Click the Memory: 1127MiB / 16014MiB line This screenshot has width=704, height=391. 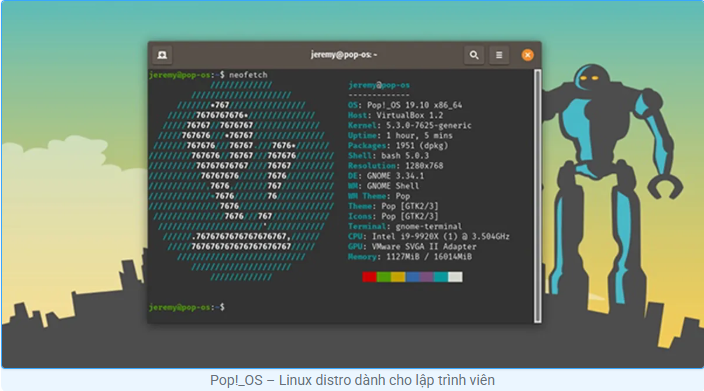click(410, 257)
